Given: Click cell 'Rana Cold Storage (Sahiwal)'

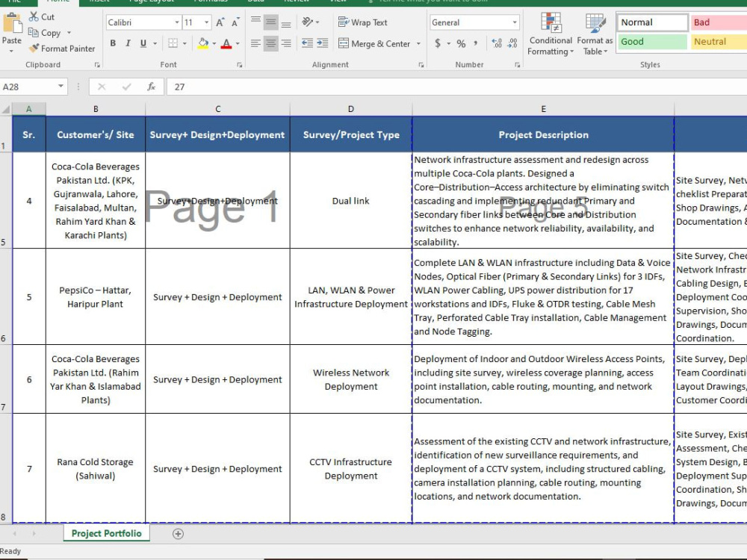Looking at the screenshot, I should tap(96, 469).
